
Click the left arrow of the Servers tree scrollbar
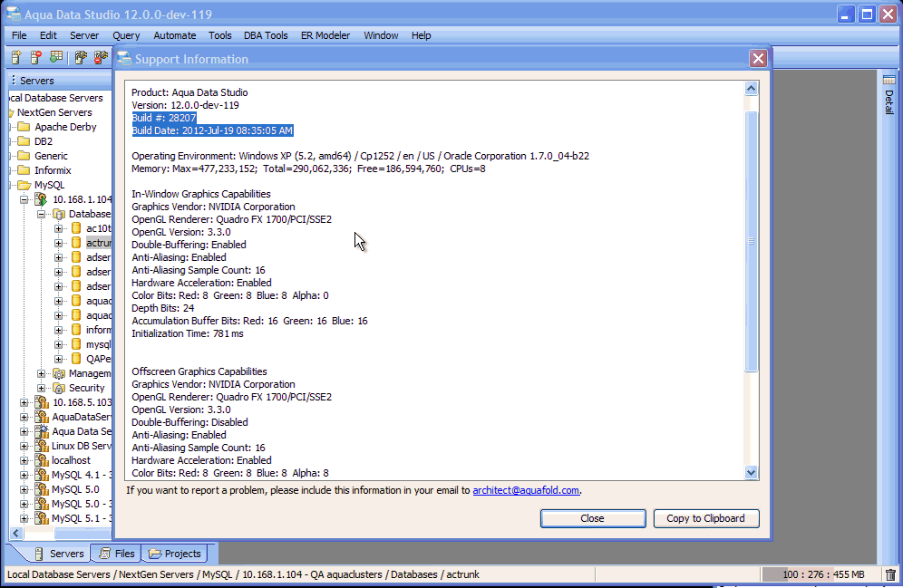16,534
